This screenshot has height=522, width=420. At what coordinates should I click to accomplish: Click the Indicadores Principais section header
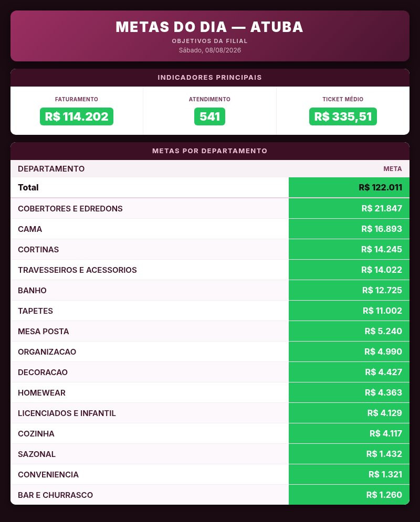(x=210, y=78)
